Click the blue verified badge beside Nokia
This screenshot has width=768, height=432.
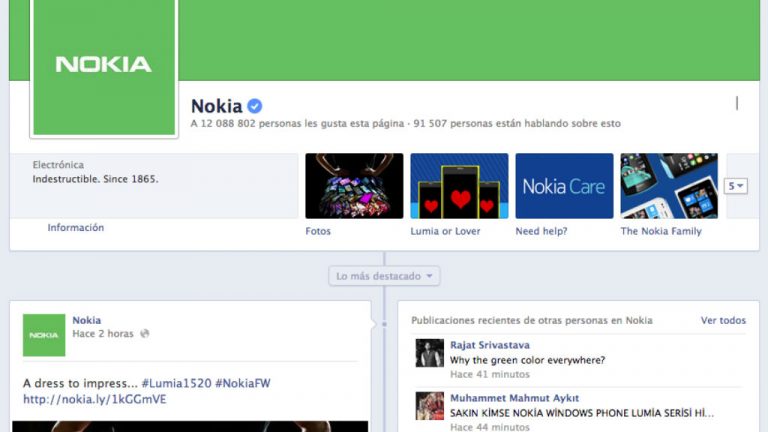(x=254, y=106)
